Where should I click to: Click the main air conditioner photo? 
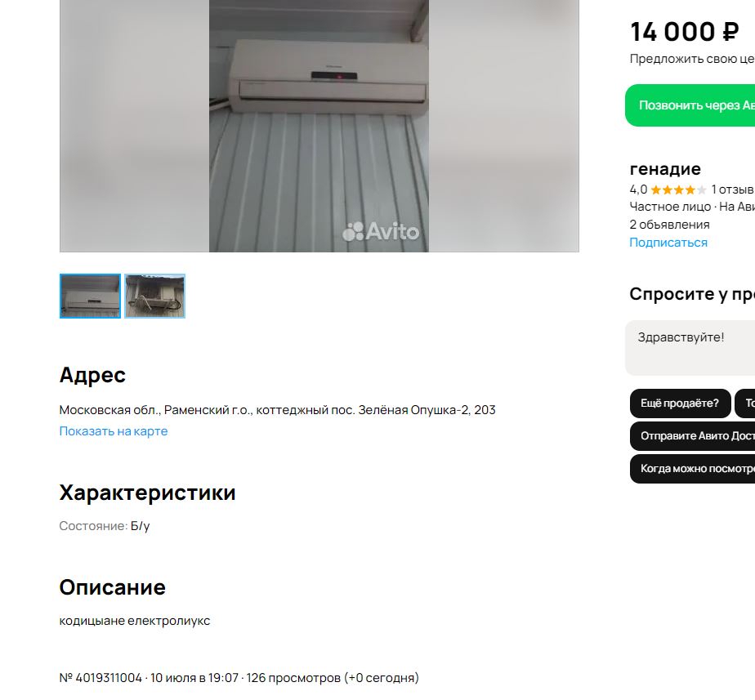point(319,126)
